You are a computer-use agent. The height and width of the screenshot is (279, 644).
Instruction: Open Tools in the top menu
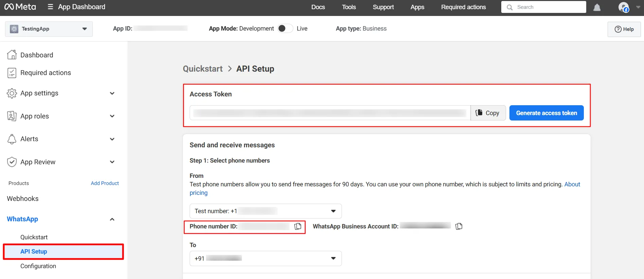(x=349, y=7)
